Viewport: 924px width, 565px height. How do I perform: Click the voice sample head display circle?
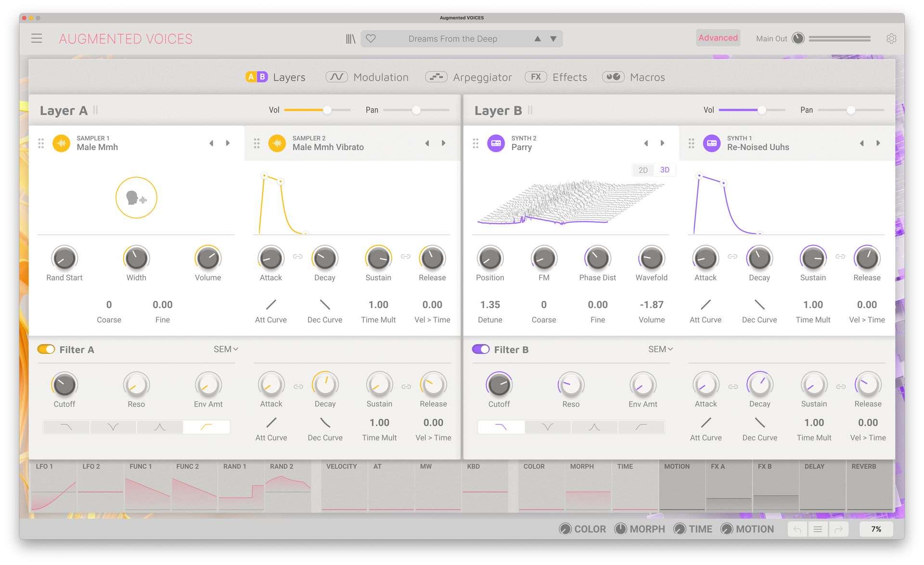[x=136, y=198]
